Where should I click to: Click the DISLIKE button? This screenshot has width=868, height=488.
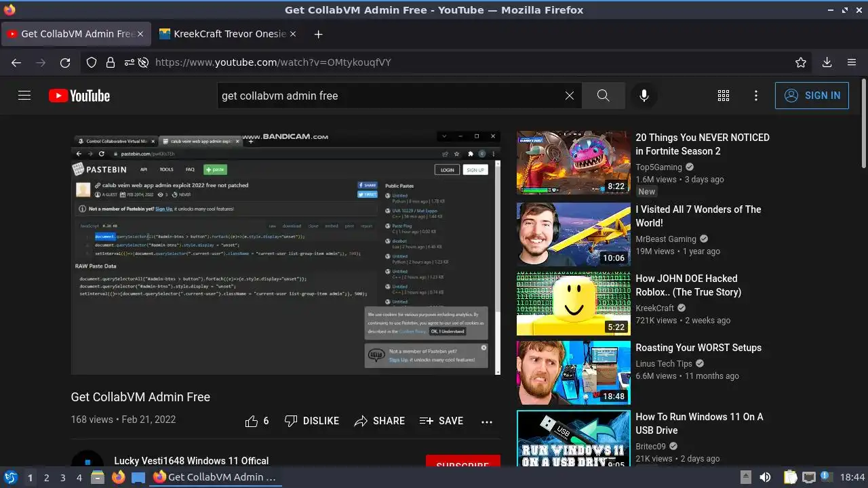click(x=312, y=421)
